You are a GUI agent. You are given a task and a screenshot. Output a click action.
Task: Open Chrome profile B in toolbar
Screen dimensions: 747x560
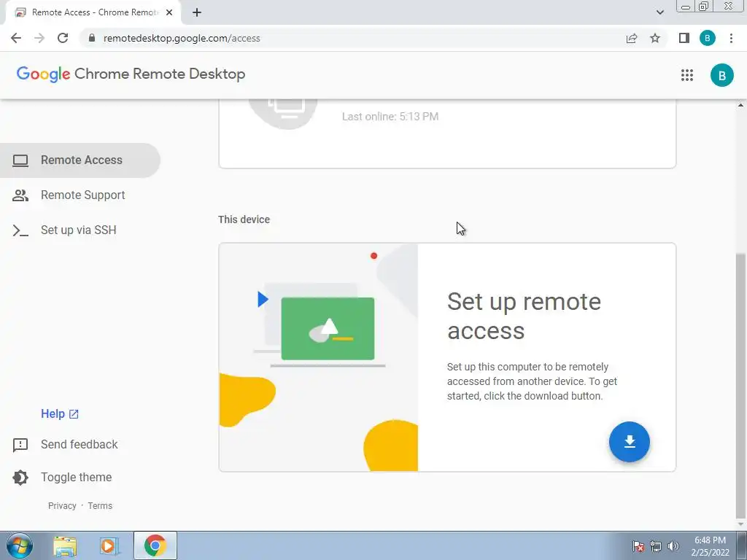[708, 38]
